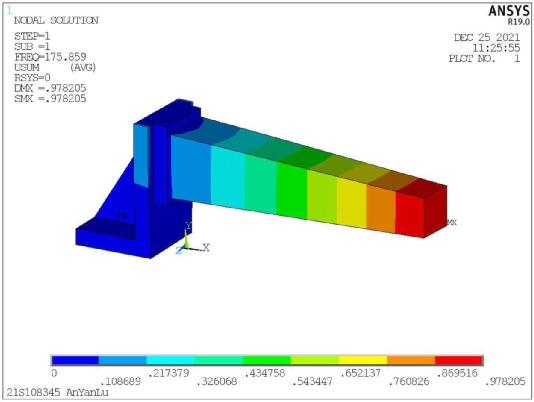The height and width of the screenshot is (402, 534).
Task: Select the X axis label of triad
Action: coord(206,247)
